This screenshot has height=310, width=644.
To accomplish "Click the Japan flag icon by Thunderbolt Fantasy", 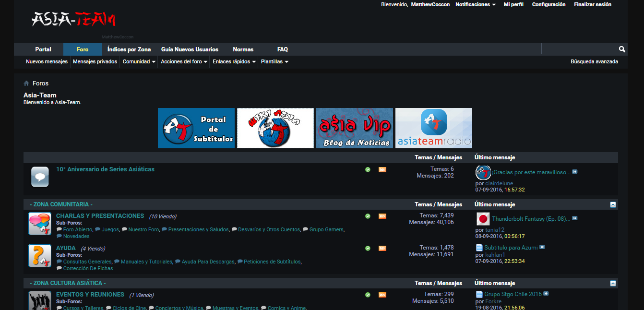I will point(483,219).
